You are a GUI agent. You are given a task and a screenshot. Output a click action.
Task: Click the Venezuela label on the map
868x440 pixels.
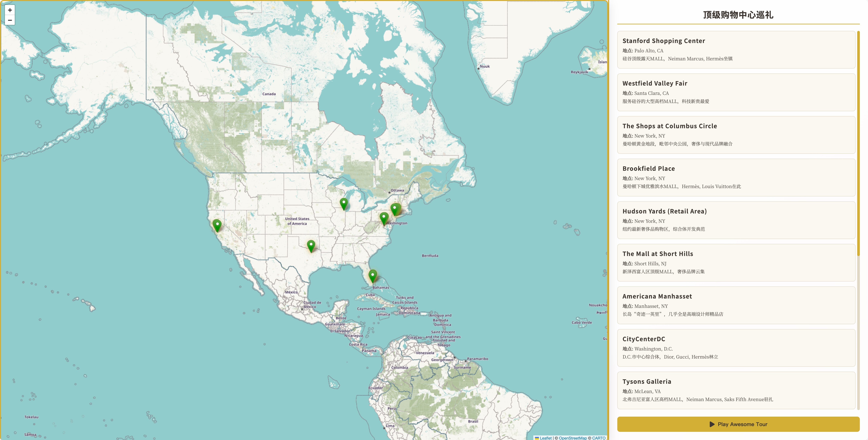pyautogui.click(x=425, y=353)
